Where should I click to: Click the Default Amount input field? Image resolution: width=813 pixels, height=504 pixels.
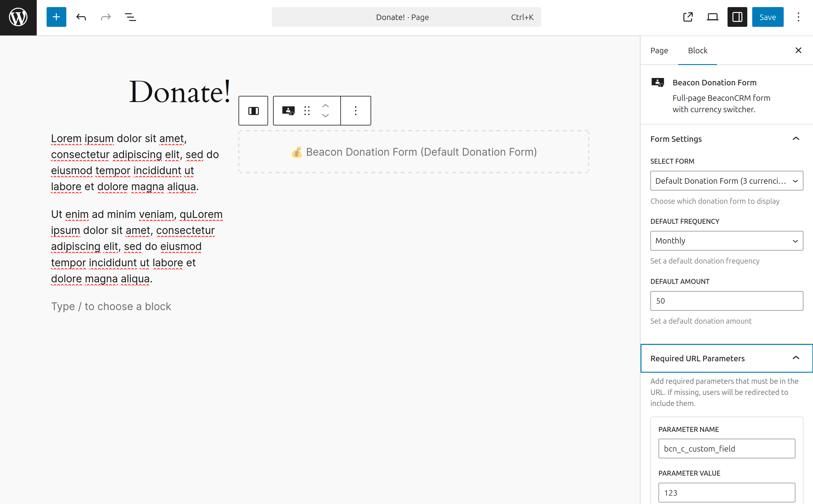(x=726, y=301)
